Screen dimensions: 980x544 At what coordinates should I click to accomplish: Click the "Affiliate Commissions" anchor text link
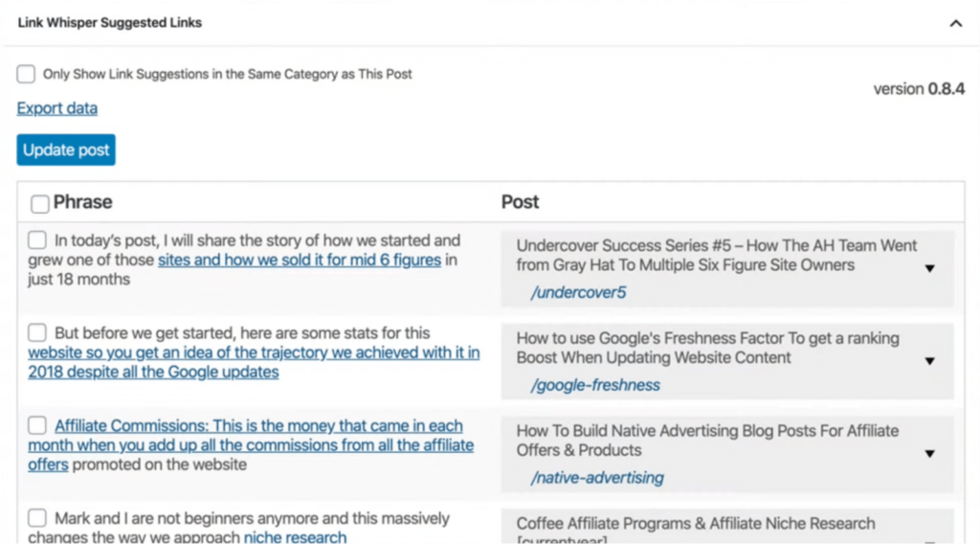258,426
